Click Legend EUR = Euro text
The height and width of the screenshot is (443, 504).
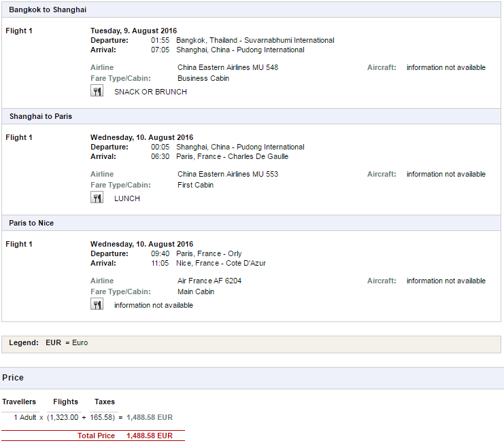click(x=48, y=343)
